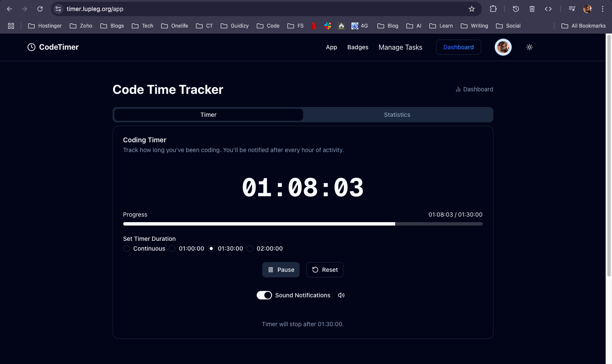Click the speaker icon beside Sound Notifications

tap(341, 295)
